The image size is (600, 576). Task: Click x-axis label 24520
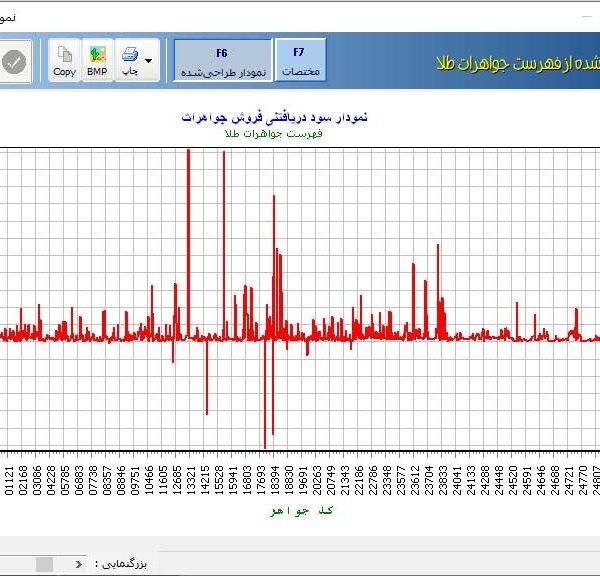513,480
